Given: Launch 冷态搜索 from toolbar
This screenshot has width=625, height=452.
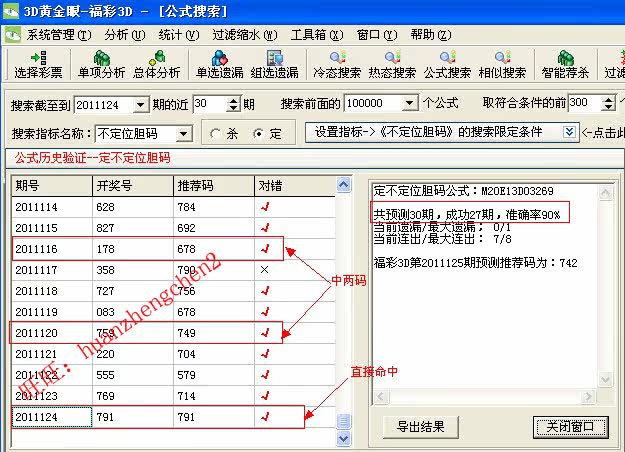Looking at the screenshot, I should coord(337,65).
